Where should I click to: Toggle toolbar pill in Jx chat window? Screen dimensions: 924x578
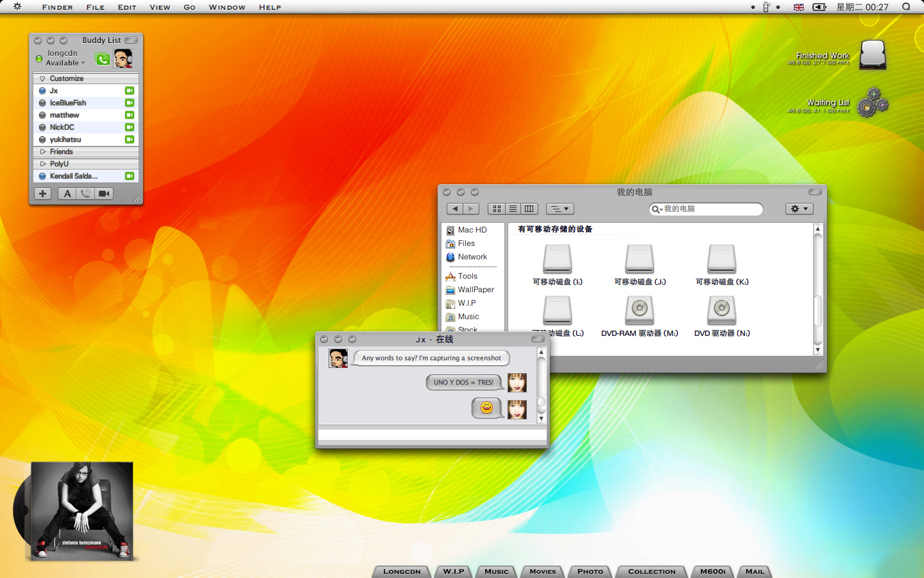click(538, 339)
